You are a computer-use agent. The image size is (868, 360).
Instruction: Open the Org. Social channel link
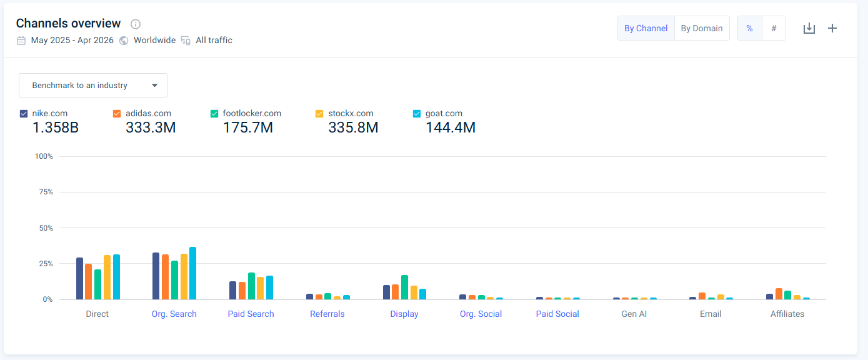[481, 314]
